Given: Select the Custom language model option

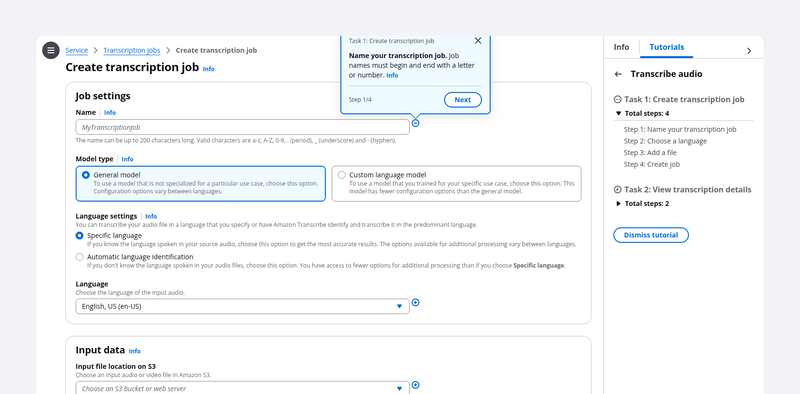Looking at the screenshot, I should (456, 184).
